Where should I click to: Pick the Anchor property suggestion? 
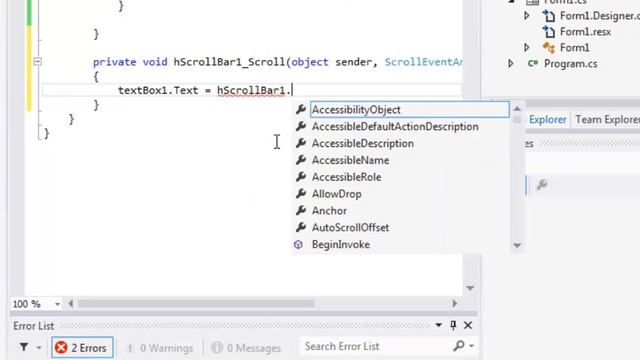(x=329, y=211)
